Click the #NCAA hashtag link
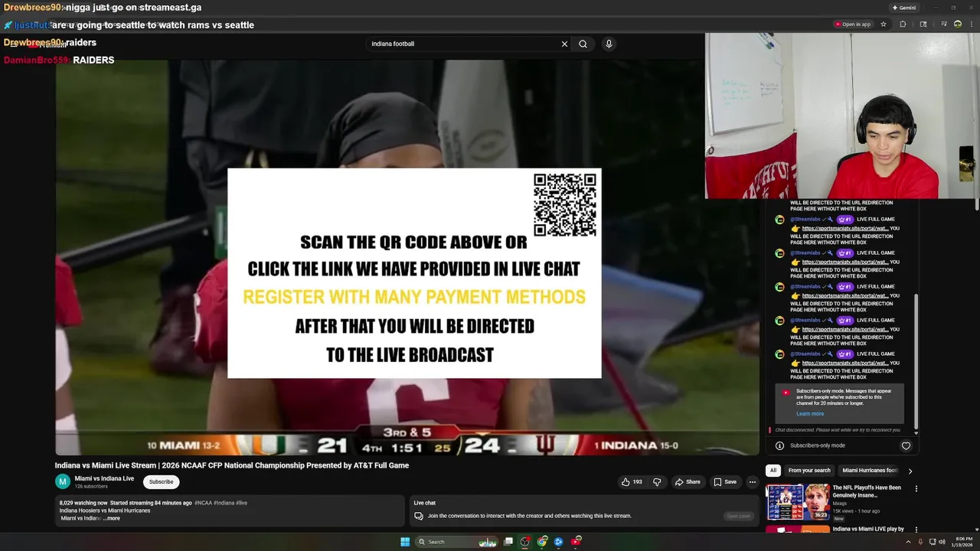This screenshot has height=551, width=980. (203, 503)
